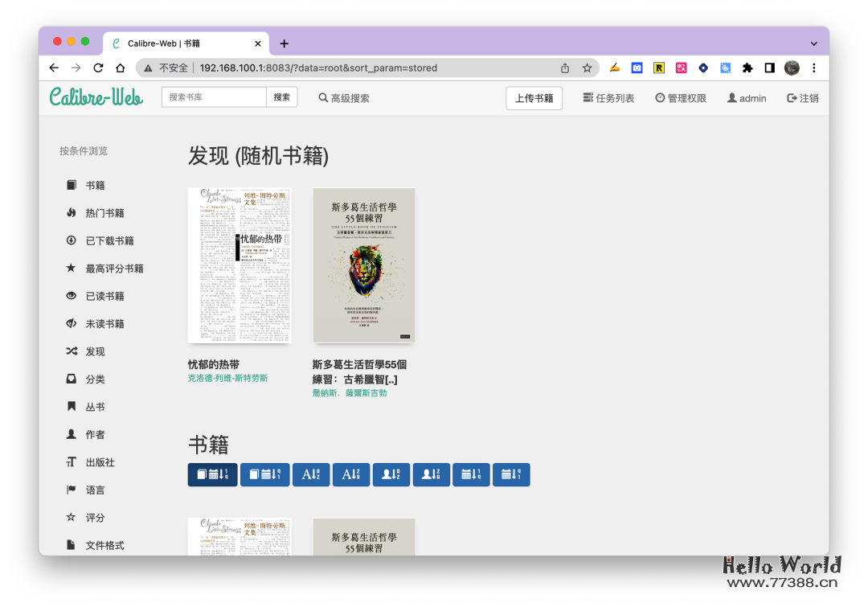Open the yellow R extension

[x=659, y=68]
